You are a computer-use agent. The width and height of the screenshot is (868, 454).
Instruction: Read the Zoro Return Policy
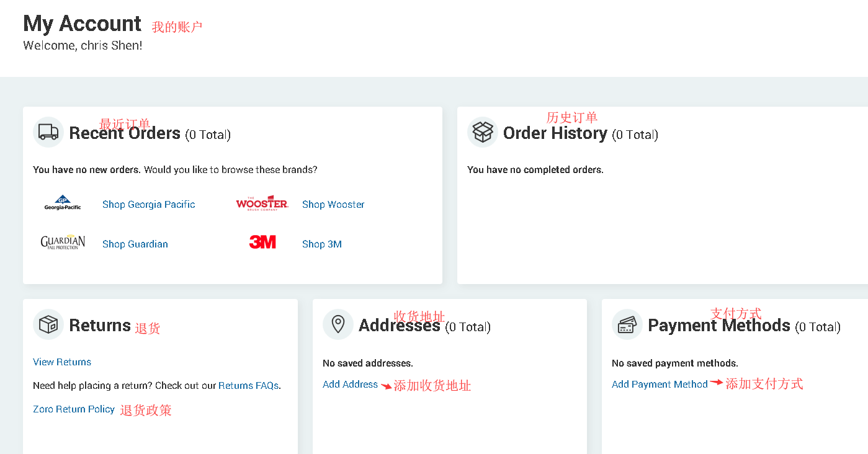pos(74,409)
